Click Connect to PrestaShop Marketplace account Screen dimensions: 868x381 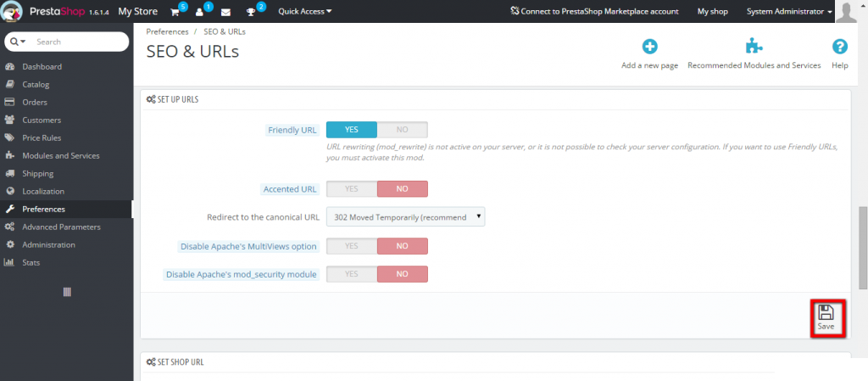point(594,11)
